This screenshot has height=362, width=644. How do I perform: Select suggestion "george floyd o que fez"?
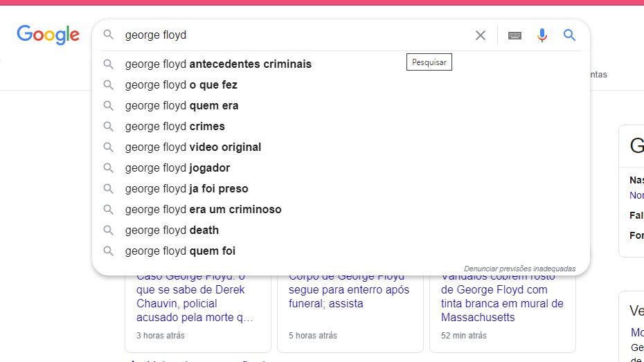tap(341, 85)
